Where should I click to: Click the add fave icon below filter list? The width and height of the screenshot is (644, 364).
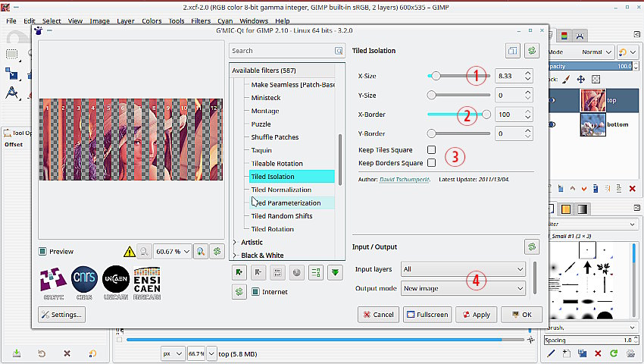[x=239, y=272]
